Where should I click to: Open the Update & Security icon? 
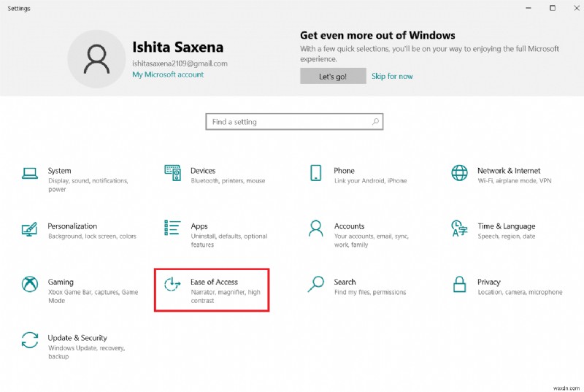coord(30,340)
